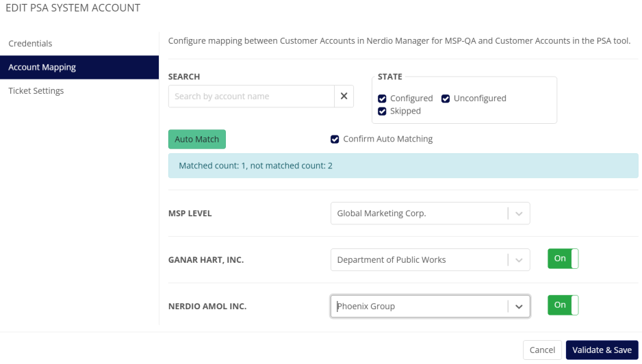
Task: Open Ganar Hart, Inc. mapping dropdown arrow
Action: (x=519, y=260)
